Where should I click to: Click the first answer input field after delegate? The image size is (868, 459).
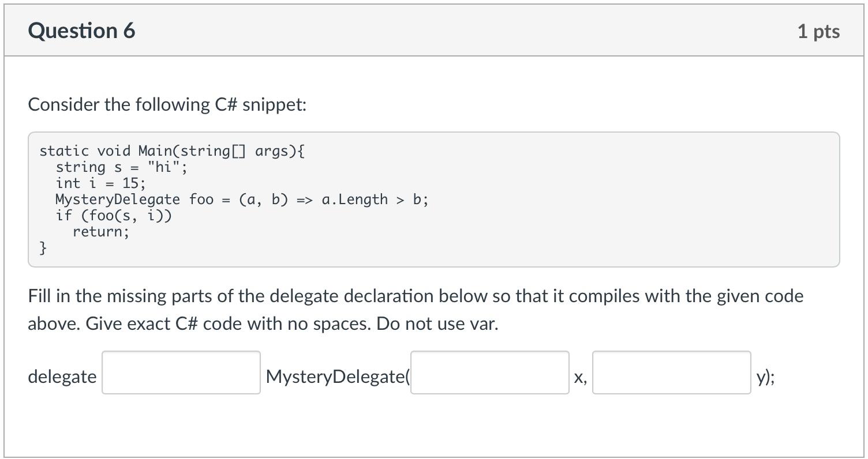tap(181, 373)
